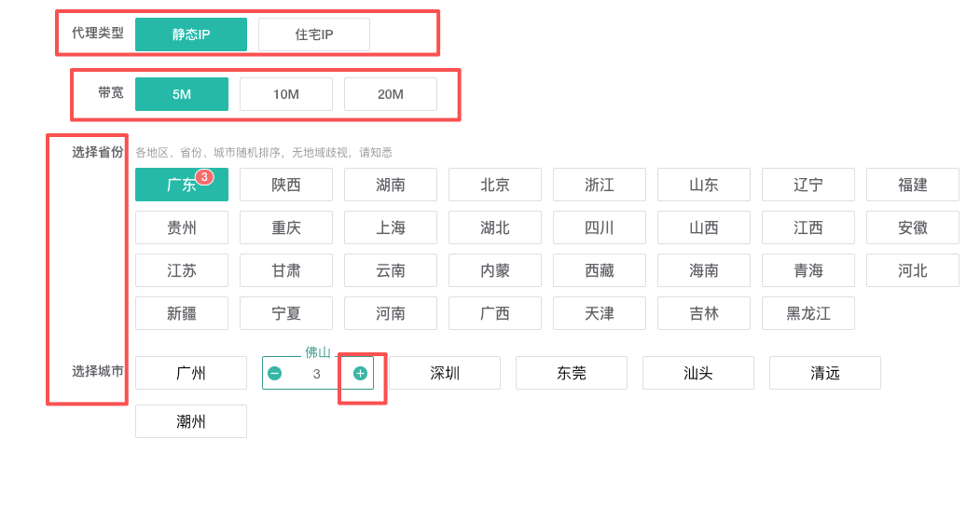Select the 住宅IP proxy type
980x522 pixels.
[314, 34]
